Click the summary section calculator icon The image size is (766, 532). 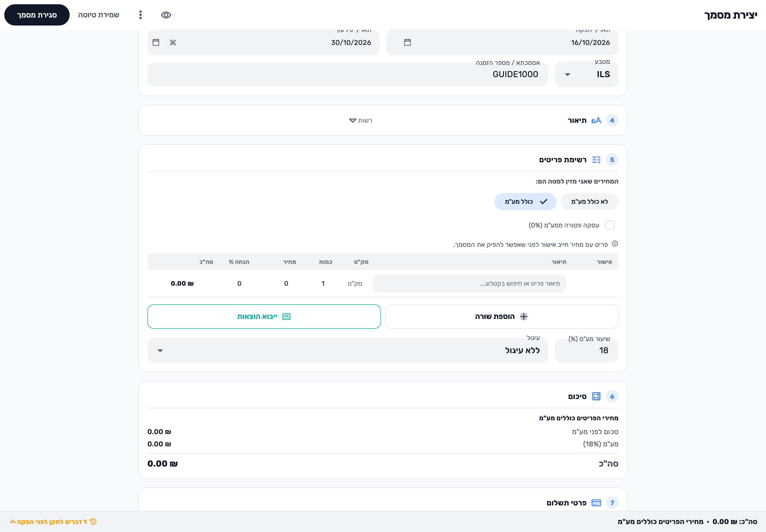click(x=596, y=396)
